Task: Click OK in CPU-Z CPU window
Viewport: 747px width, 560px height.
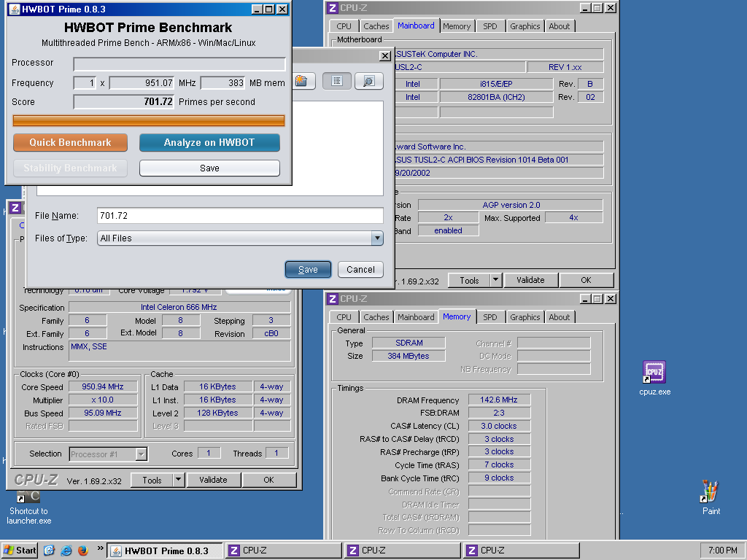Action: 268,480
